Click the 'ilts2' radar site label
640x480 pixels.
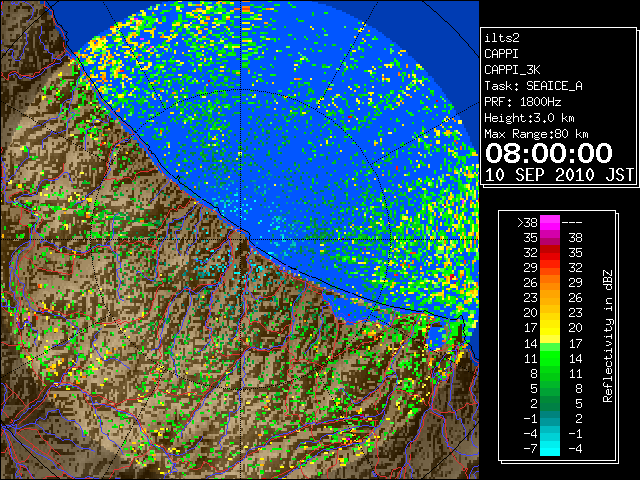(x=502, y=38)
